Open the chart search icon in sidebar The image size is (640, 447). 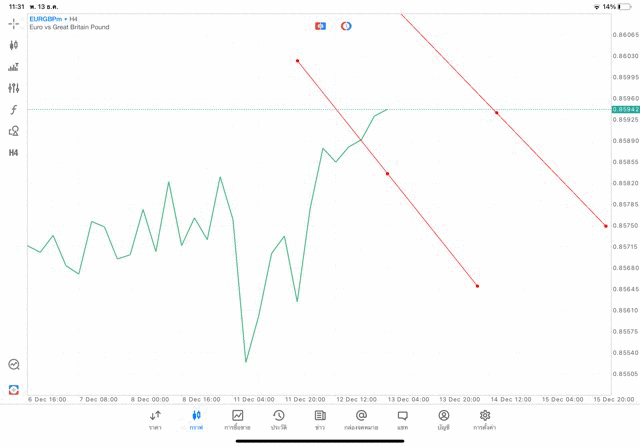pos(14,365)
